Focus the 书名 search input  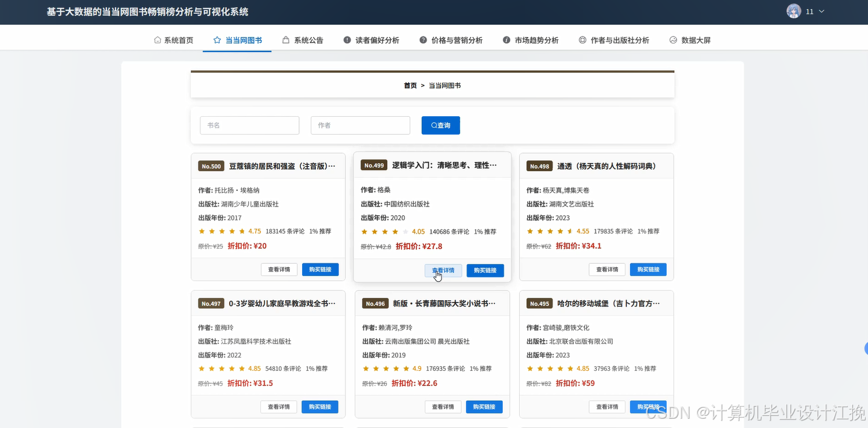coord(249,126)
